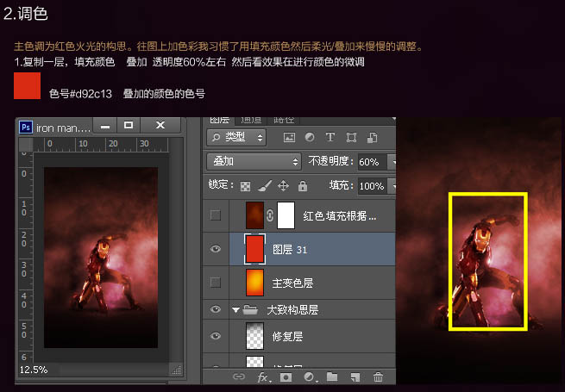
Task: Open the fx layer style menu
Action: point(264,376)
